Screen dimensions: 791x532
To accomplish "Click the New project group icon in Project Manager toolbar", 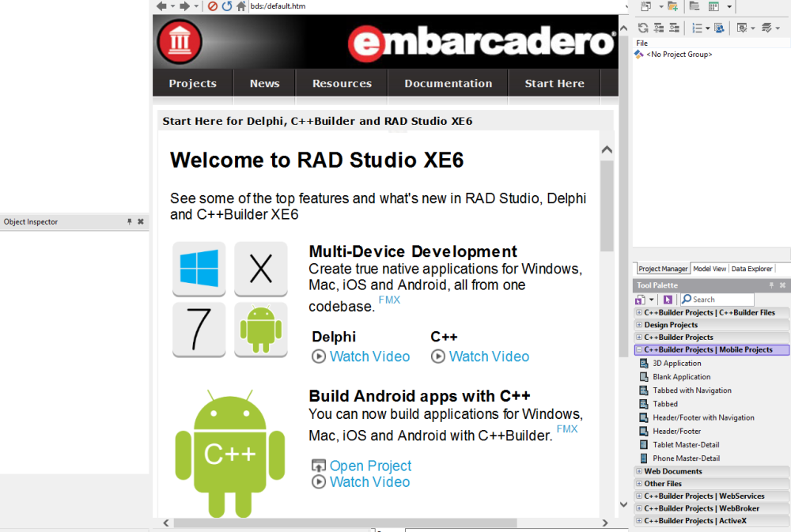I will pyautogui.click(x=645, y=6).
